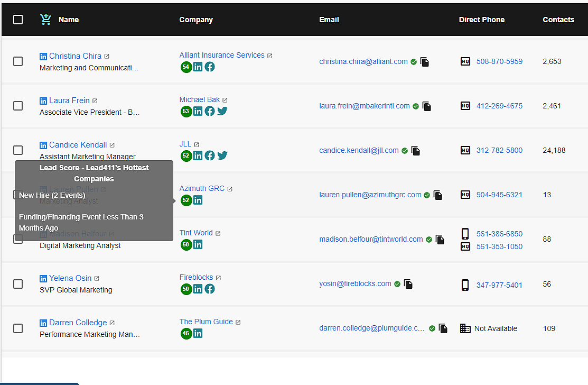Image resolution: width=588 pixels, height=385 pixels.
Task: Click Assistant Marketing Manager title text
Action: click(x=87, y=157)
